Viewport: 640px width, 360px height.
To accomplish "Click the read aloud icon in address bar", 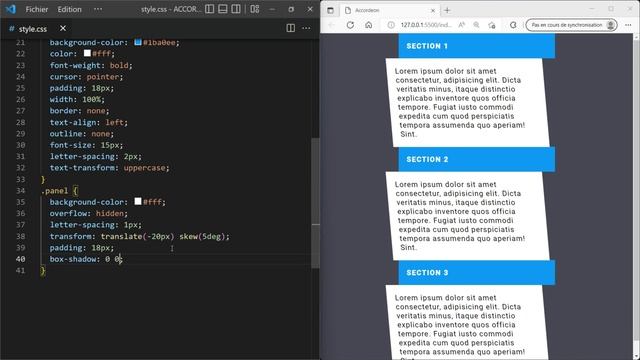I will pos(462,25).
